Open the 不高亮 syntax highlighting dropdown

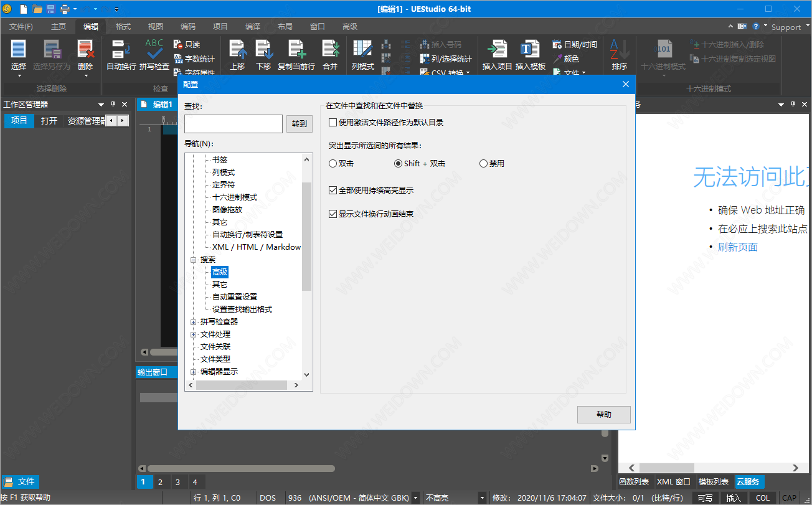pos(482,498)
